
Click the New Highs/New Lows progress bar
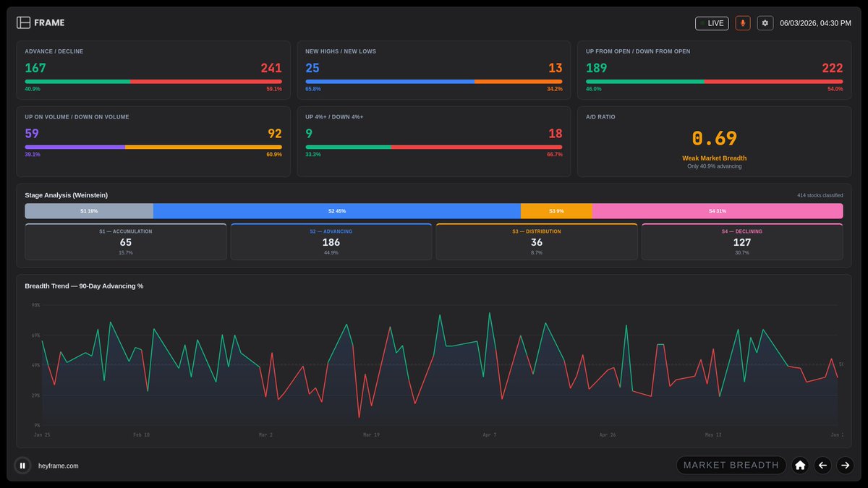[434, 82]
